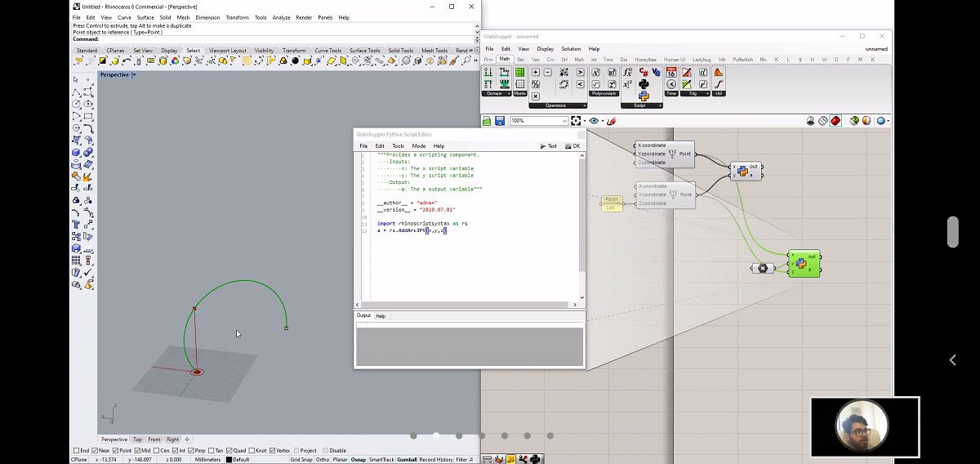Image resolution: width=980 pixels, height=464 pixels.
Task: Toggle Ortho mode in status bar
Action: (x=323, y=460)
